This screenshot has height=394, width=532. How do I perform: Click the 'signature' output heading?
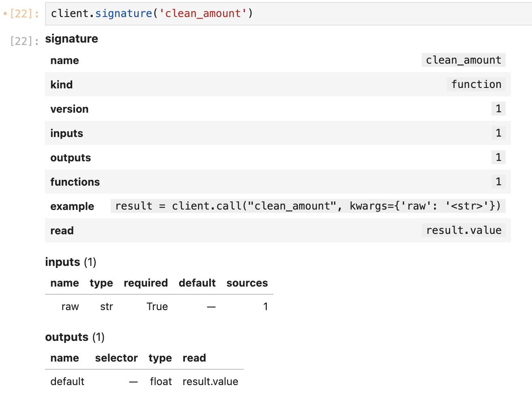click(x=71, y=39)
